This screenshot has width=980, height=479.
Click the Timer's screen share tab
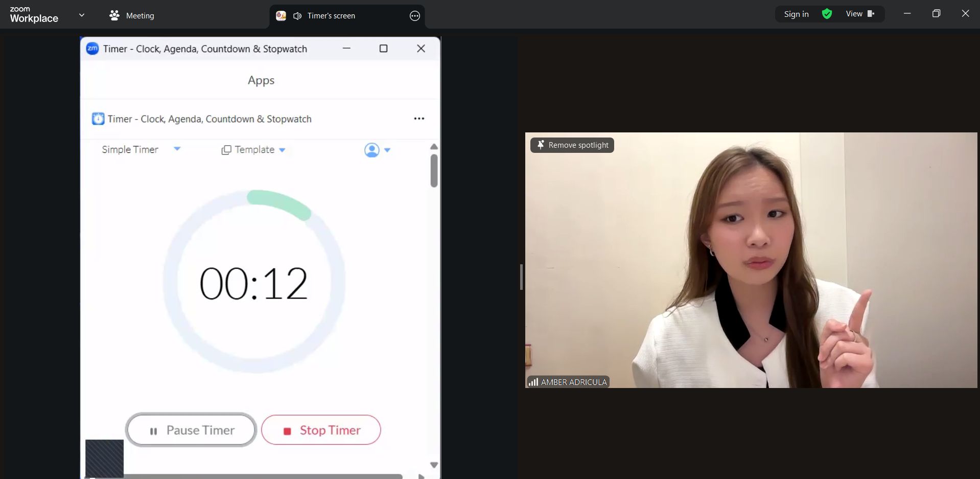(331, 16)
